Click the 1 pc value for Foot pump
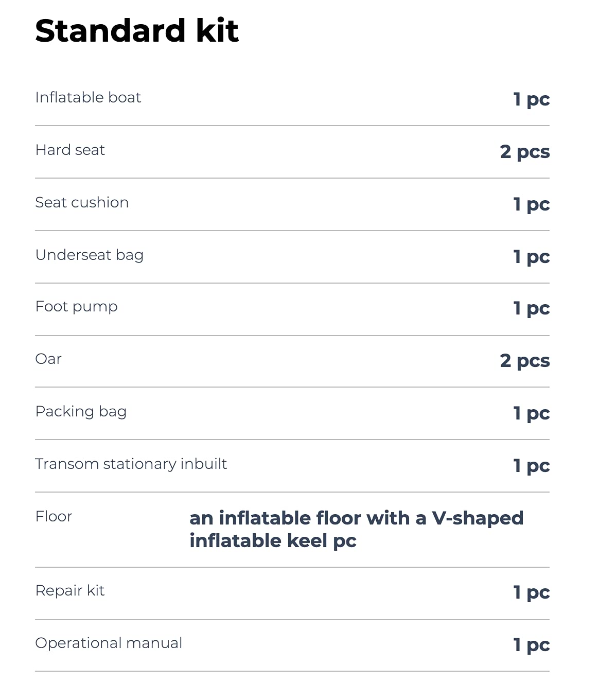 tap(532, 308)
